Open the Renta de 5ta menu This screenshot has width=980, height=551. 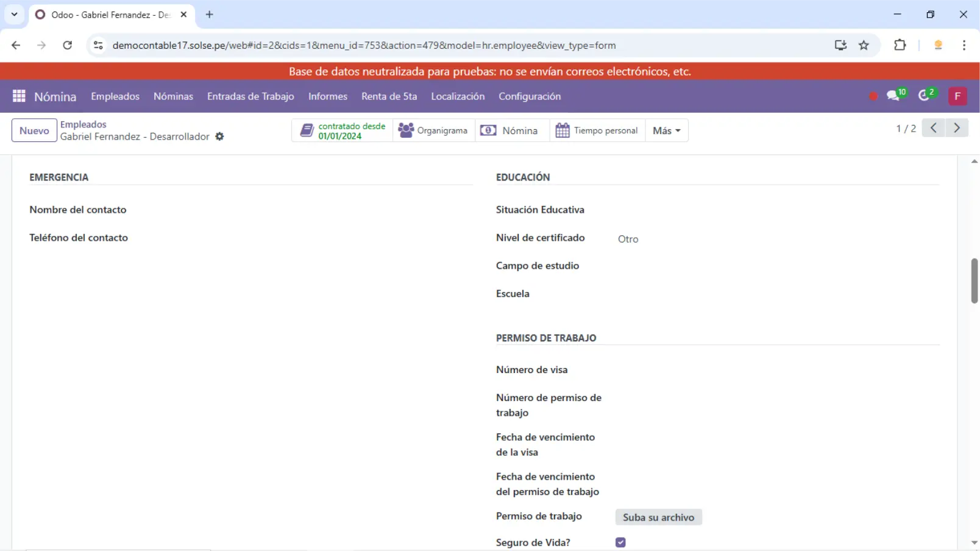[x=389, y=96]
